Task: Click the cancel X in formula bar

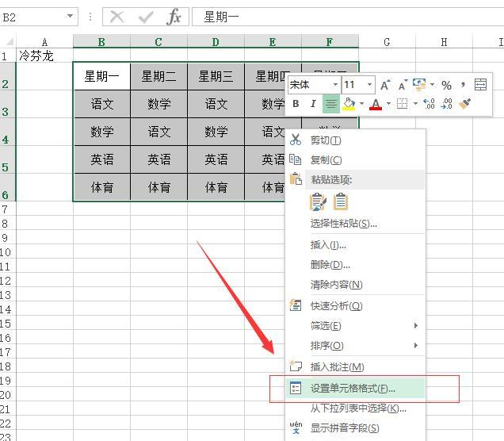Action: click(x=116, y=17)
